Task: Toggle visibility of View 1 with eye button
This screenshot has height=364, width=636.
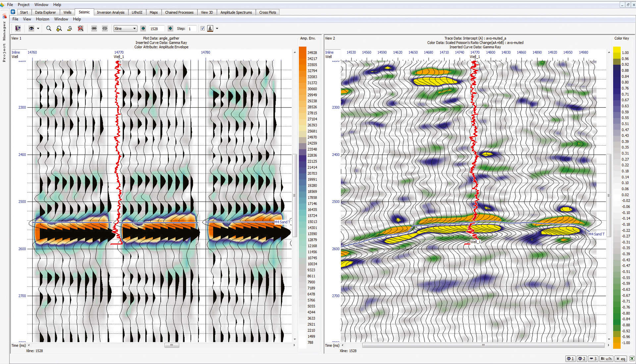Action: (x=570, y=359)
